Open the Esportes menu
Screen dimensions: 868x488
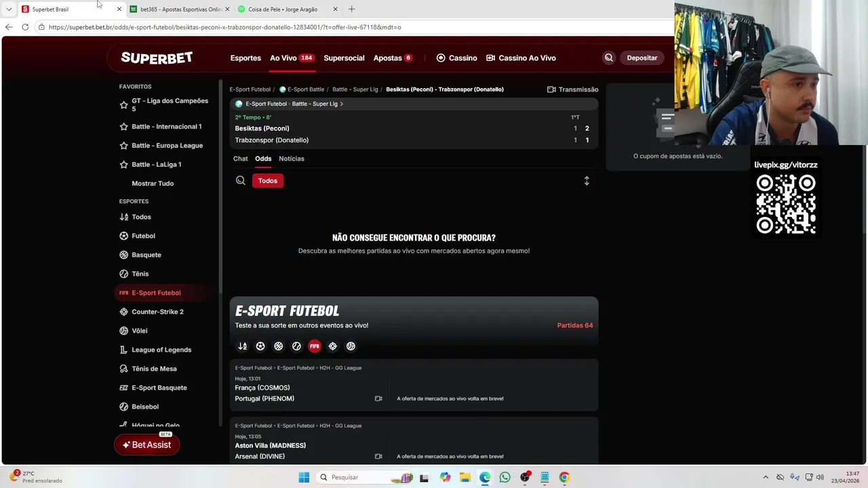[x=245, y=58]
